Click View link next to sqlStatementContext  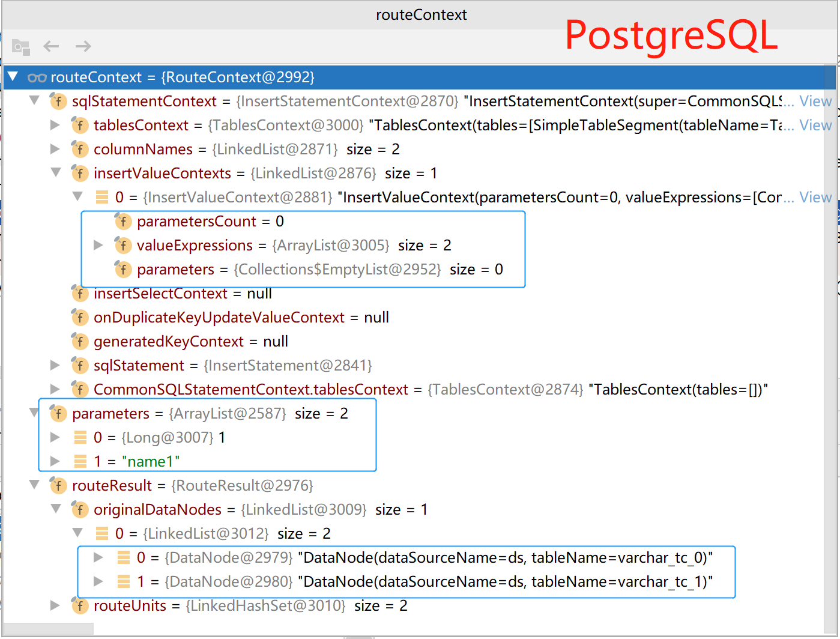815,101
